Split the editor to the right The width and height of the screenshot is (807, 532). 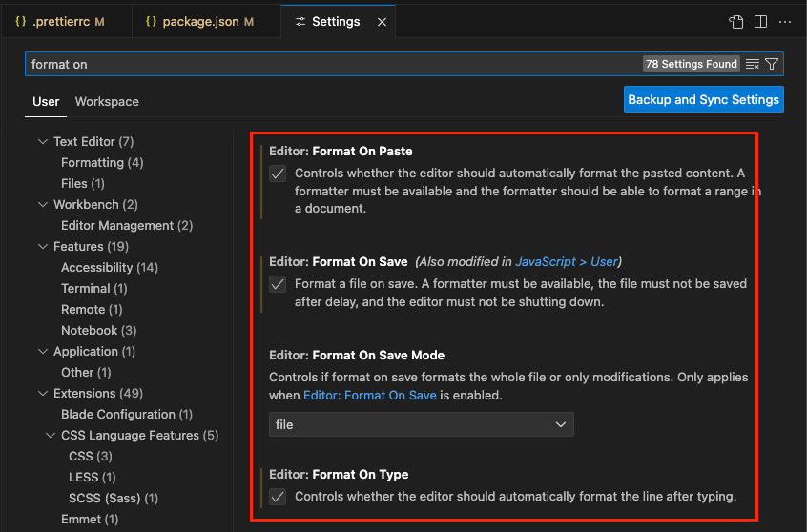760,21
